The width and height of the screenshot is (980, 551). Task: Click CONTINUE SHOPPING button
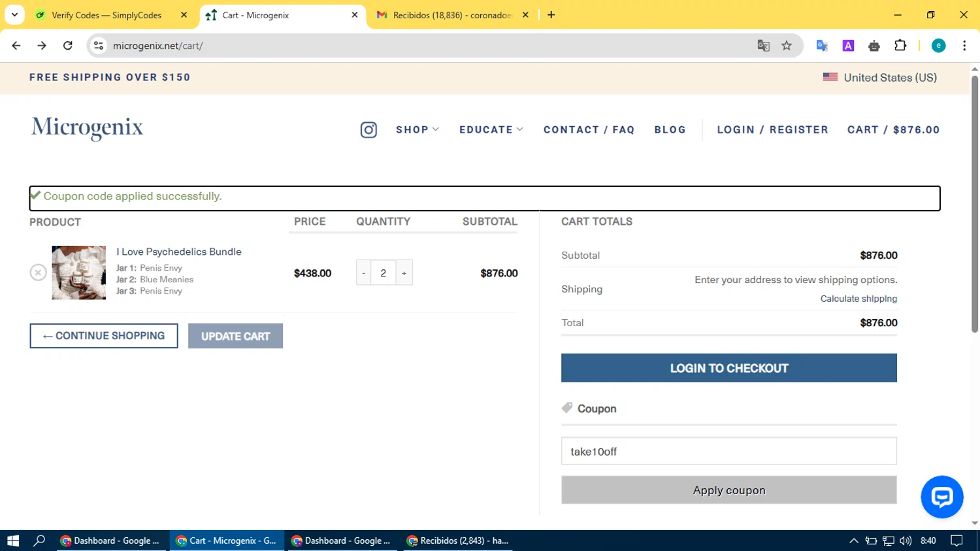tap(104, 336)
